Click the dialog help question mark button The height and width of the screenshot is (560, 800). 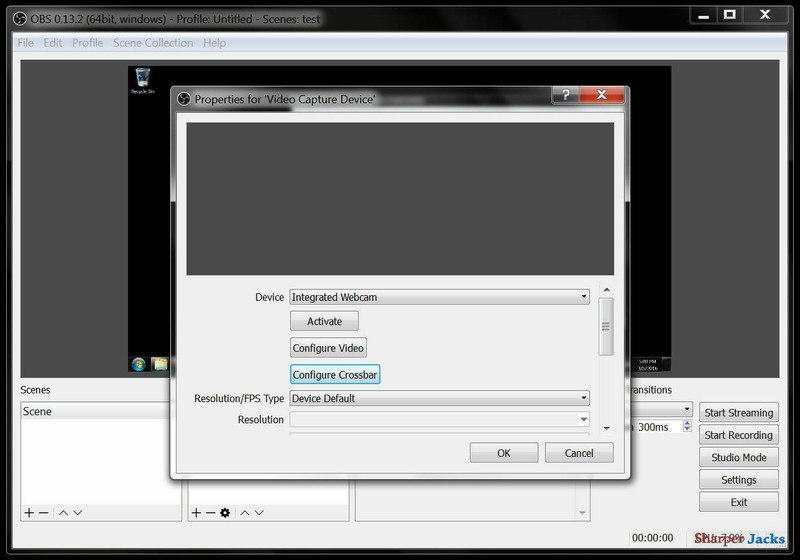tap(565, 95)
